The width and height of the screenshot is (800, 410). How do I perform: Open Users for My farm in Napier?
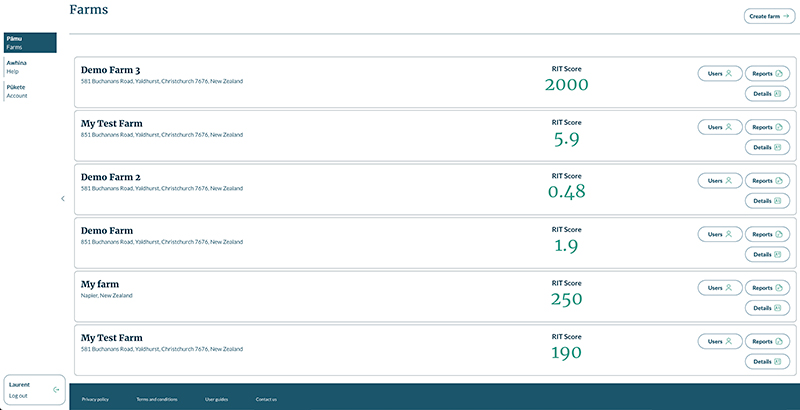[x=720, y=288]
